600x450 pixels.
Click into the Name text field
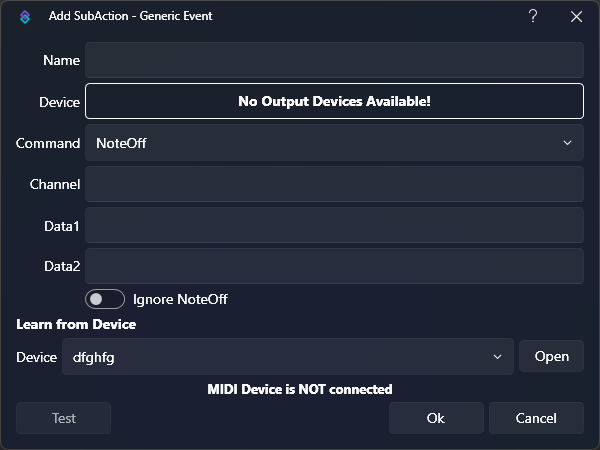(334, 60)
